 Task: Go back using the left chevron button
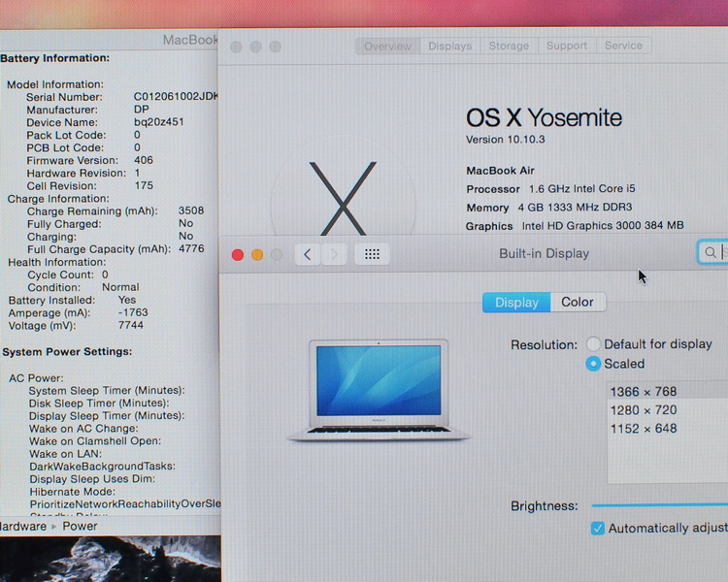(308, 254)
